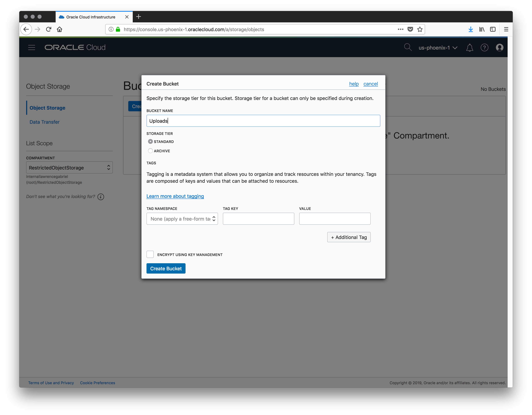The image size is (532, 415).
Task: Open Data Transfer in the sidebar
Action: 44,122
